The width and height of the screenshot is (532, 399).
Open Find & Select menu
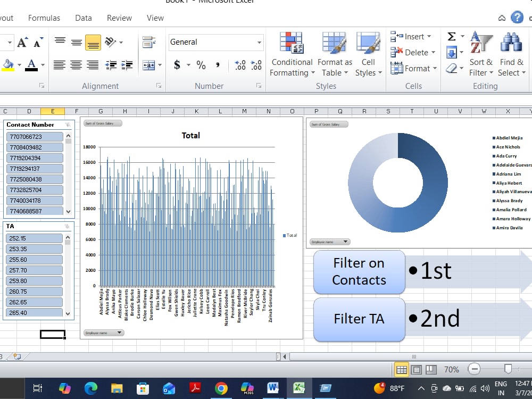point(512,55)
